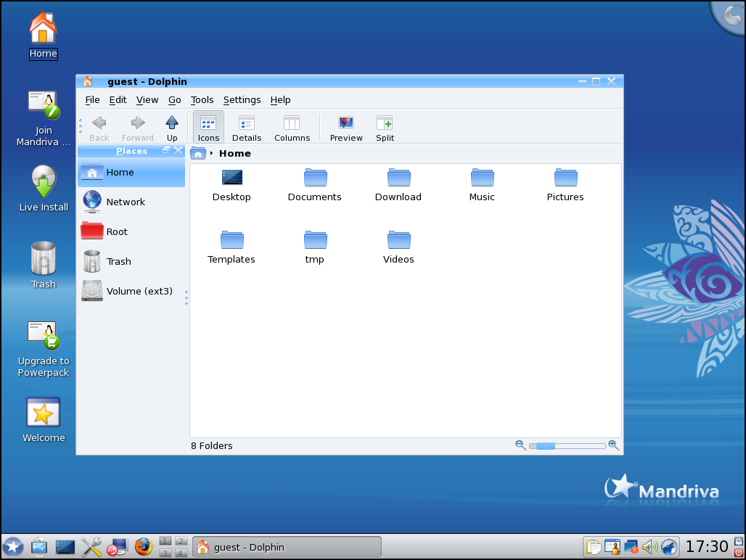Go Up one directory level
Viewport: 746px width, 560px height.
[x=172, y=128]
